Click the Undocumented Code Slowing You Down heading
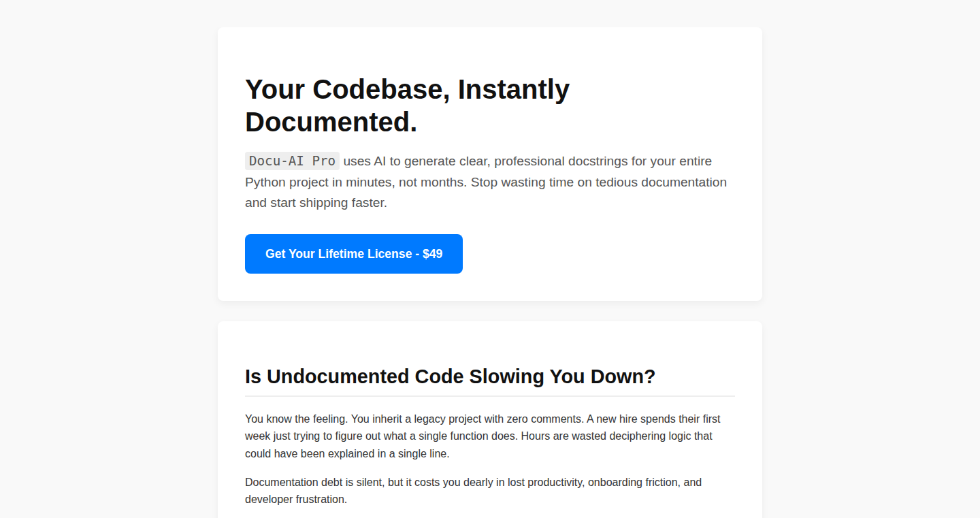The image size is (980, 518). point(450,376)
